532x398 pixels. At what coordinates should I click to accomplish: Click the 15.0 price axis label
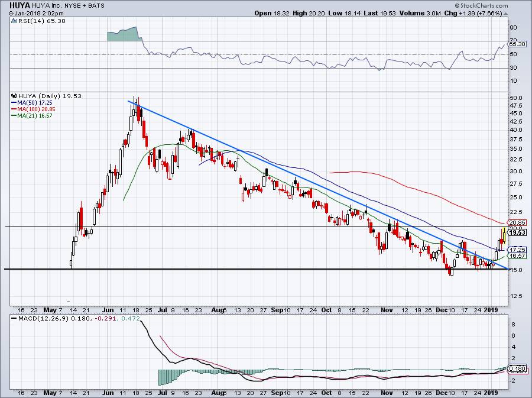[x=515, y=270]
